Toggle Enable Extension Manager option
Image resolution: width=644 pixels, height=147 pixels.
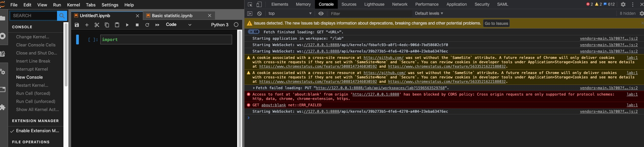tap(36, 131)
